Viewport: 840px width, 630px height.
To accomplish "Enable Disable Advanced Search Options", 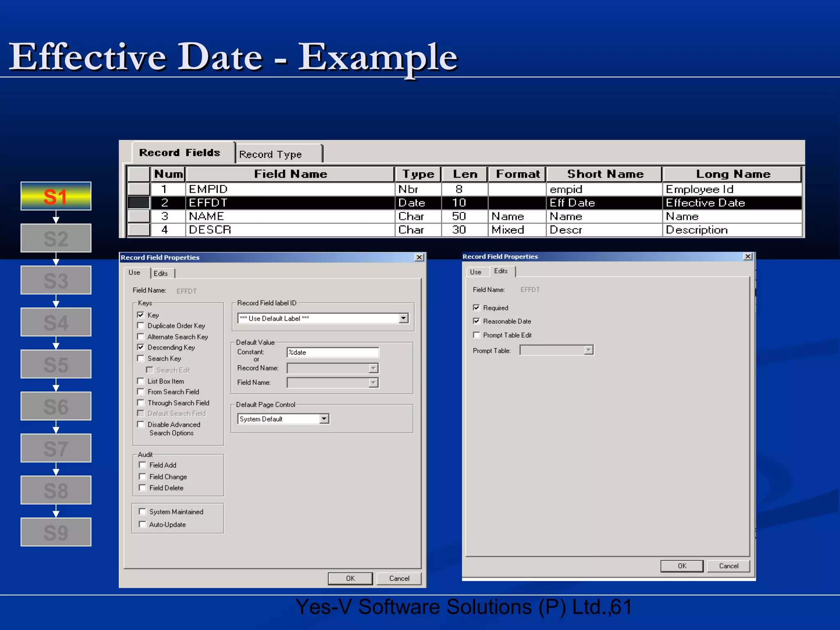I will [141, 424].
